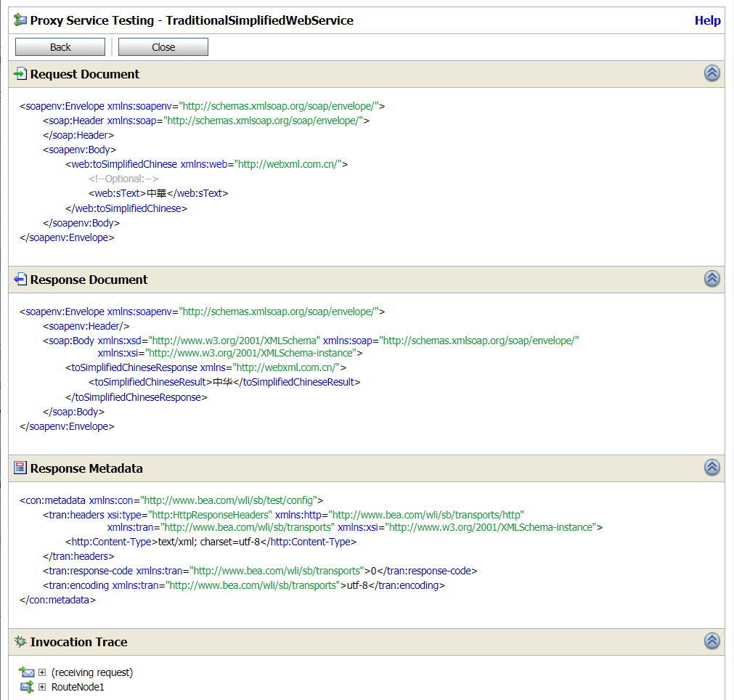Collapse the Request Document section
The height and width of the screenshot is (700, 734).
(x=712, y=73)
